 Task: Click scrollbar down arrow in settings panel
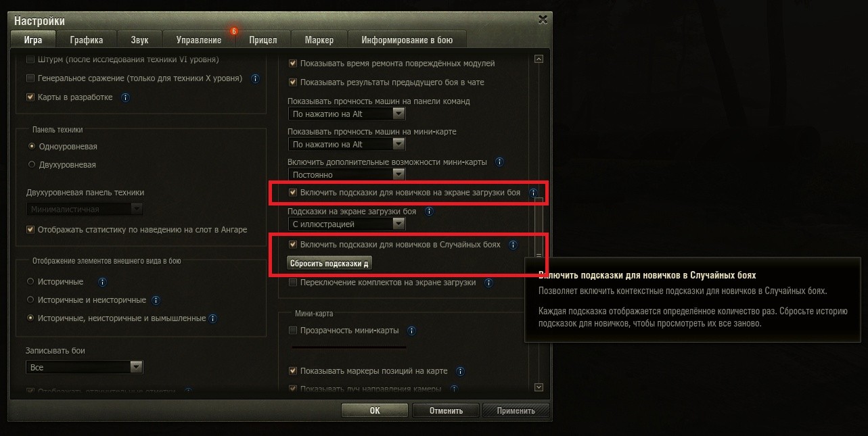pos(539,387)
